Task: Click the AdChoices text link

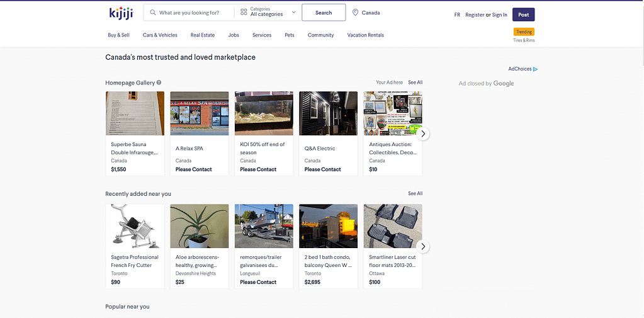Action: click(520, 69)
